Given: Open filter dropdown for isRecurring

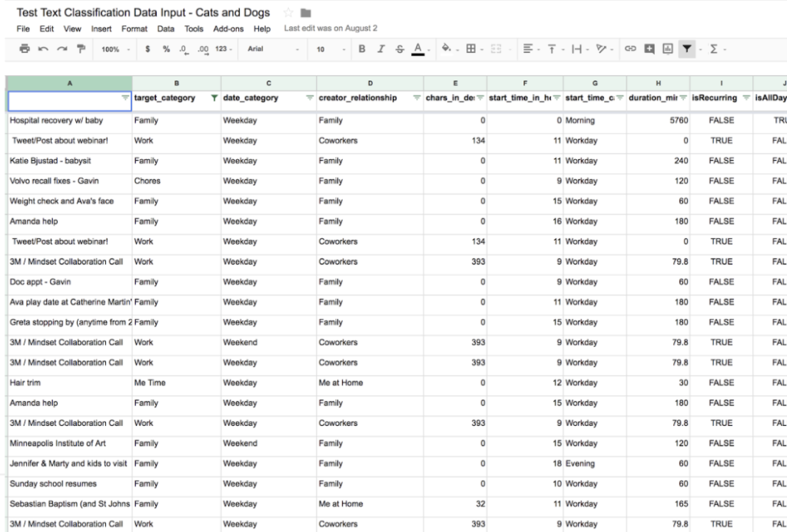Looking at the screenshot, I should (x=746, y=98).
